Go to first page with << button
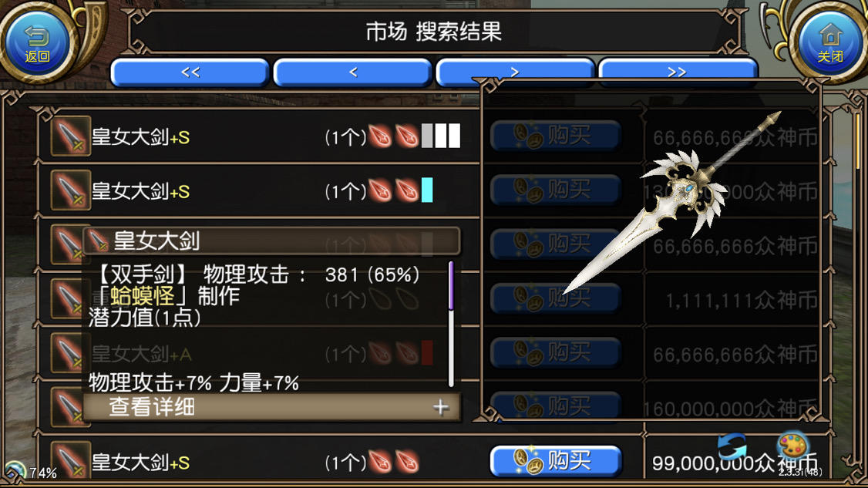868x488 pixels. (190, 72)
